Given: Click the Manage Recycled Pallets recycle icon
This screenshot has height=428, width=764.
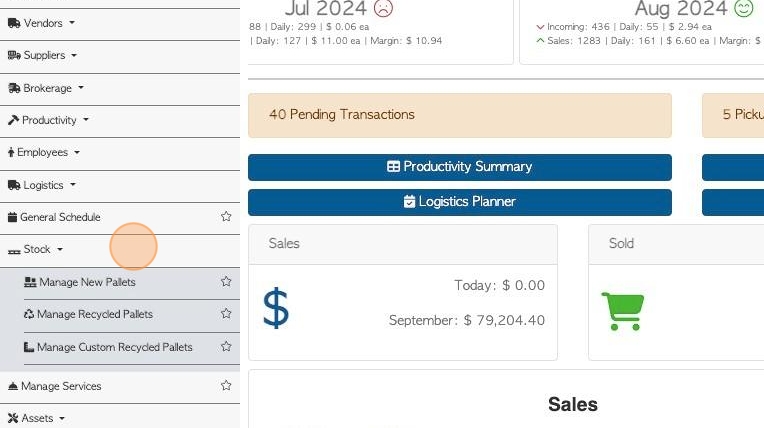Looking at the screenshot, I should pos(29,314).
